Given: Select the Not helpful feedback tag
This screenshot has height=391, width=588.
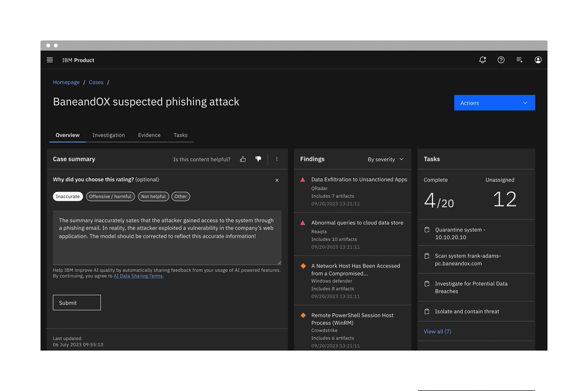Looking at the screenshot, I should [x=153, y=196].
